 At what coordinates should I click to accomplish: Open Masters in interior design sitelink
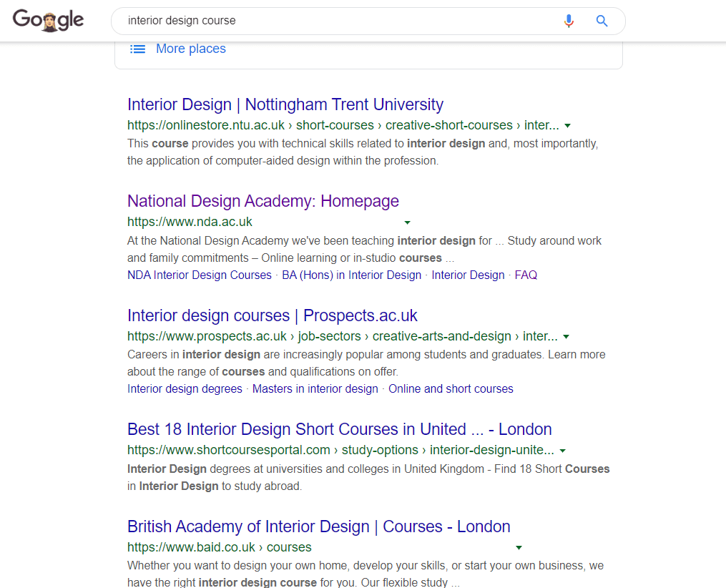(x=315, y=389)
